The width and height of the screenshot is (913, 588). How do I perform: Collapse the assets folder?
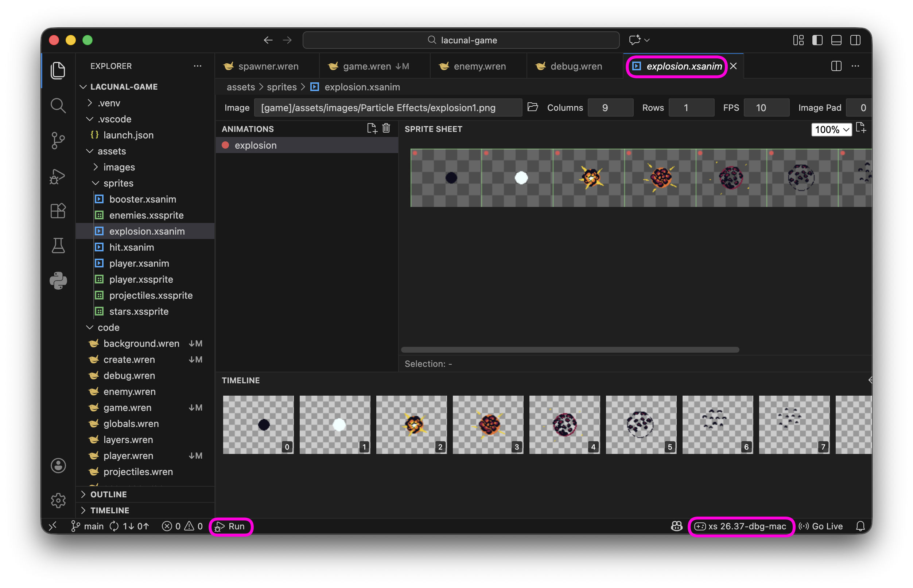[89, 151]
